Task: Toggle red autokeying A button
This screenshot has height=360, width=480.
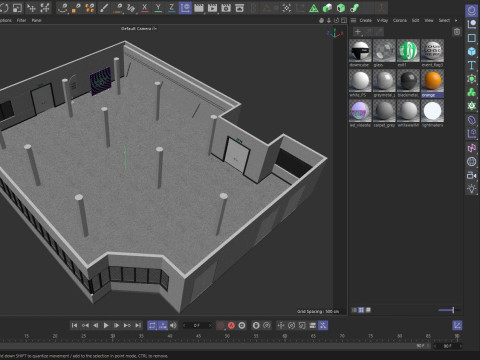Action: tap(231, 325)
